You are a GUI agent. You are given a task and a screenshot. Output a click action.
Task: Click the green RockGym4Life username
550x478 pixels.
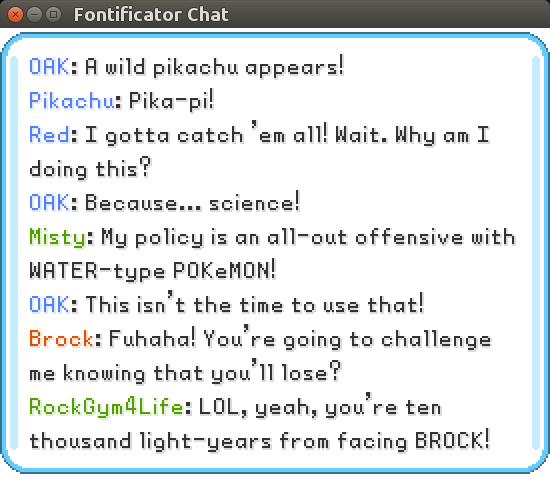point(106,408)
